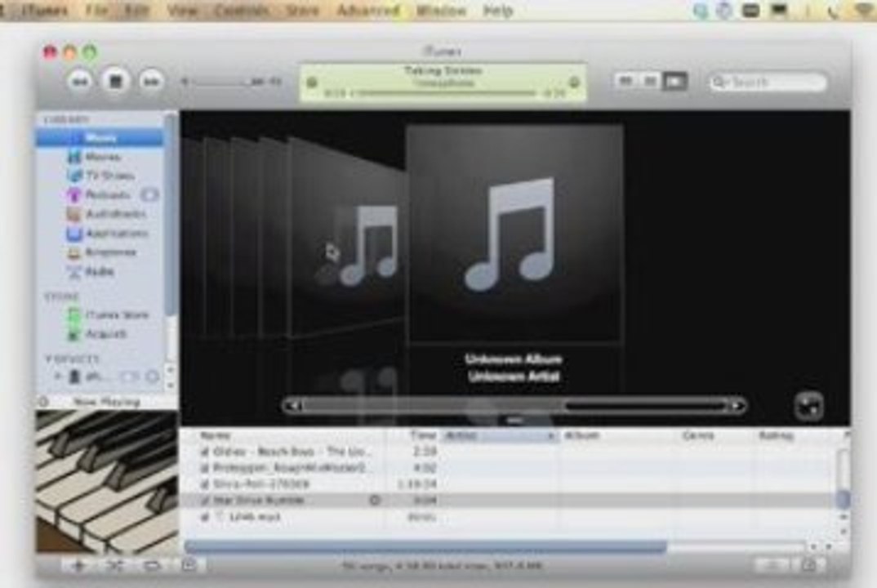Click into the Search field
877x588 pixels.
[x=767, y=82]
